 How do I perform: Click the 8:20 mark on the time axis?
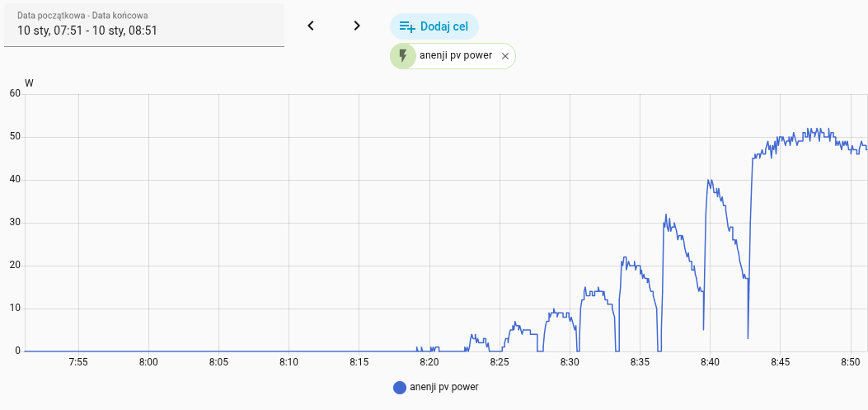pyautogui.click(x=429, y=362)
